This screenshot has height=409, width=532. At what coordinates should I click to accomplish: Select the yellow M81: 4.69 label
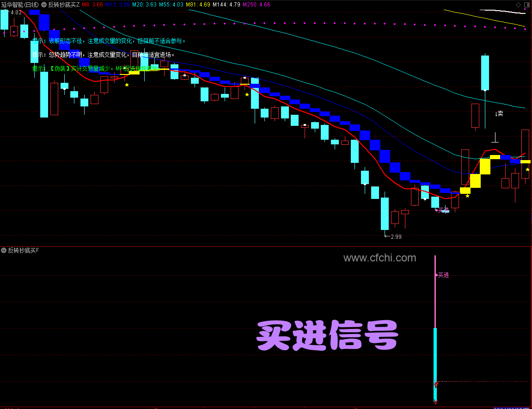point(198,5)
